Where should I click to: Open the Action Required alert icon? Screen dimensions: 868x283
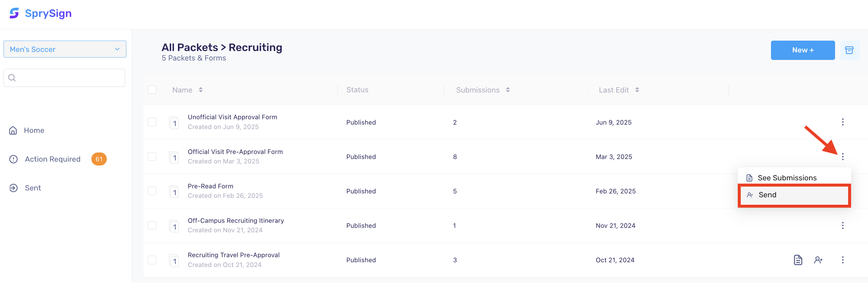13,159
